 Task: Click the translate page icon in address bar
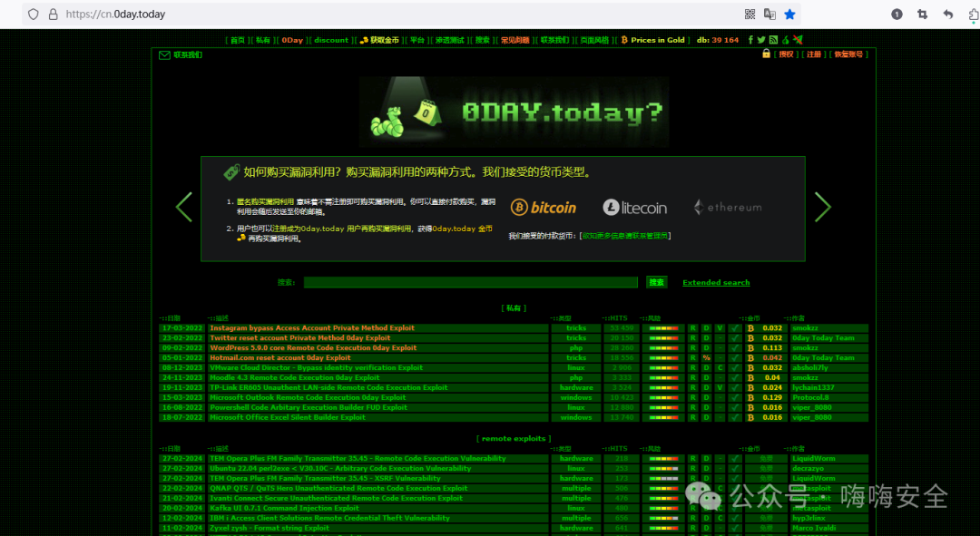click(770, 15)
